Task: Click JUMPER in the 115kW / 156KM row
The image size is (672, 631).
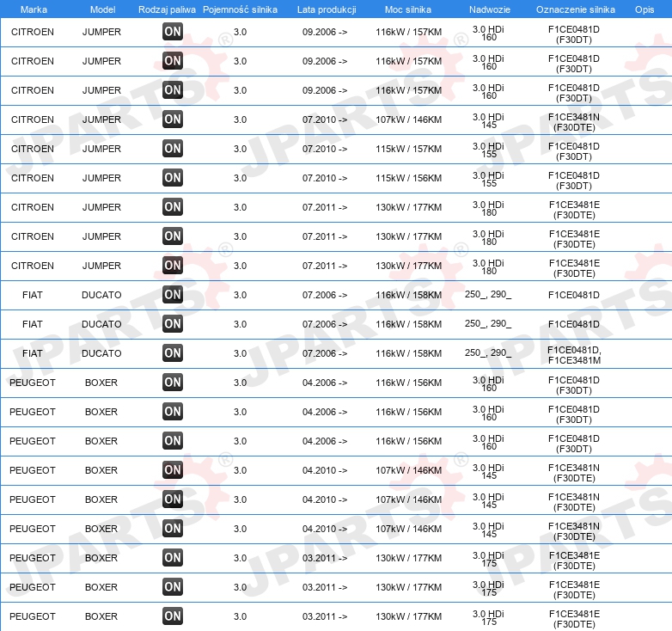Action: (101, 178)
